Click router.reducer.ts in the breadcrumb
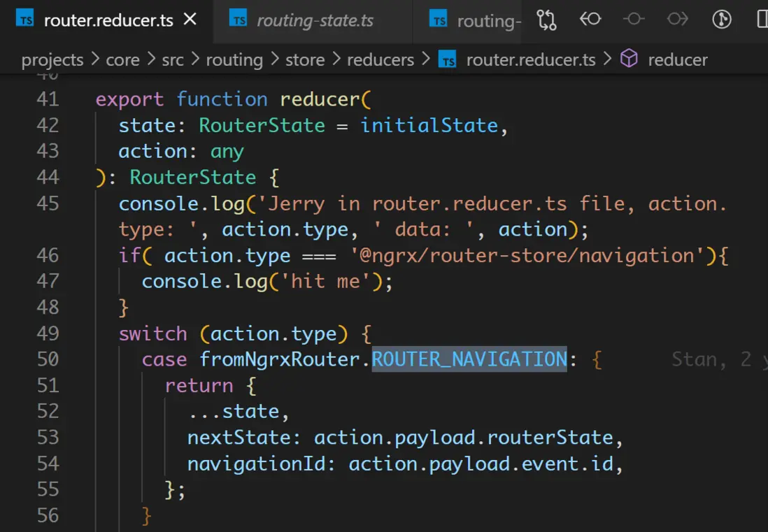The image size is (768, 532). coord(530,60)
